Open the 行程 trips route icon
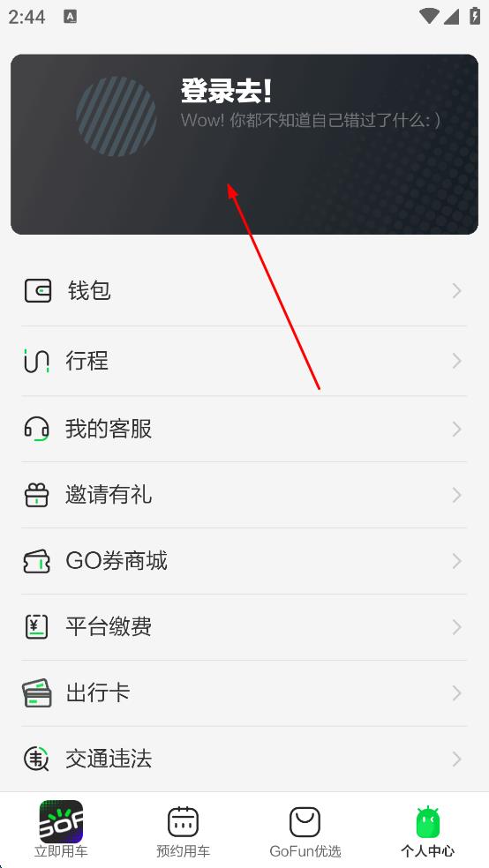Viewport: 489px width, 868px height. (x=36, y=361)
